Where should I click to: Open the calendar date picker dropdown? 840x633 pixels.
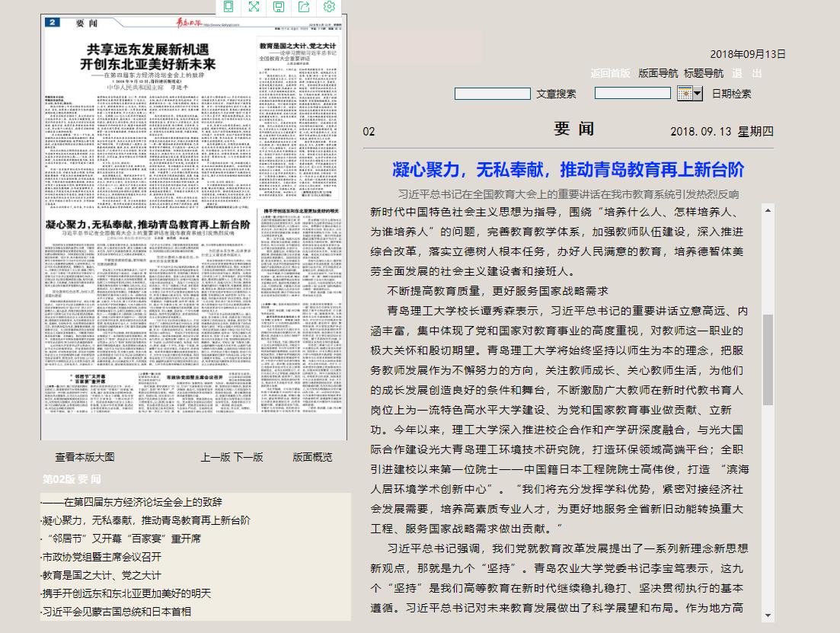coord(691,94)
